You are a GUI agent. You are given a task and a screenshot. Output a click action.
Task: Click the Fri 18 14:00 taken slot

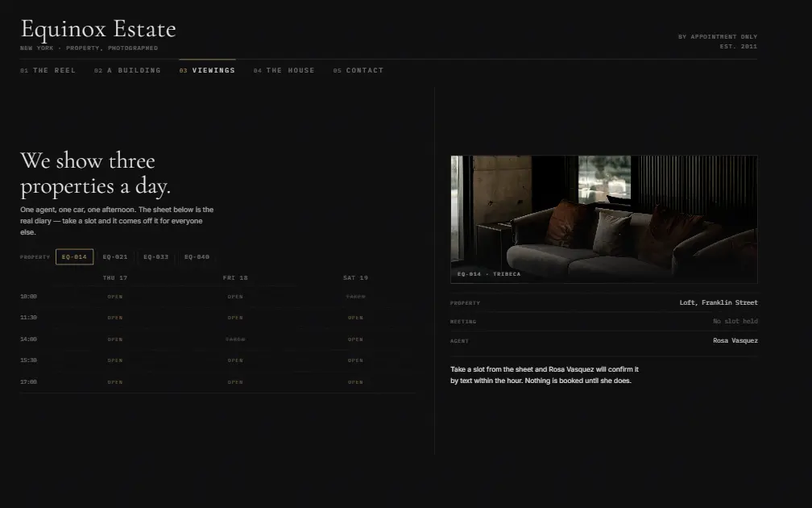click(235, 339)
